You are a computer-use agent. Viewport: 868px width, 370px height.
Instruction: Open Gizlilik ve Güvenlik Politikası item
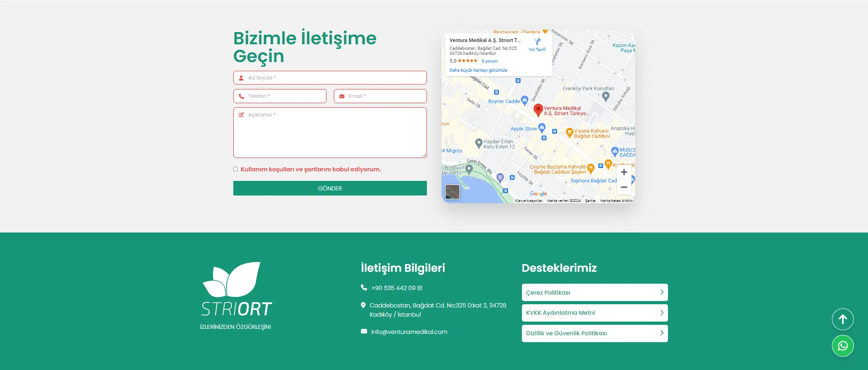click(x=594, y=333)
